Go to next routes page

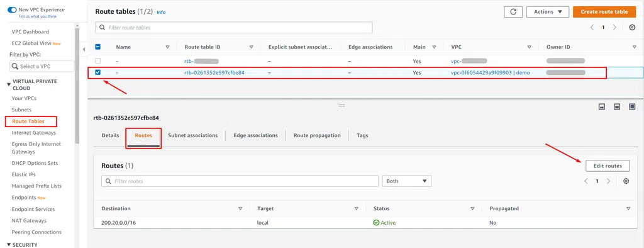point(609,181)
